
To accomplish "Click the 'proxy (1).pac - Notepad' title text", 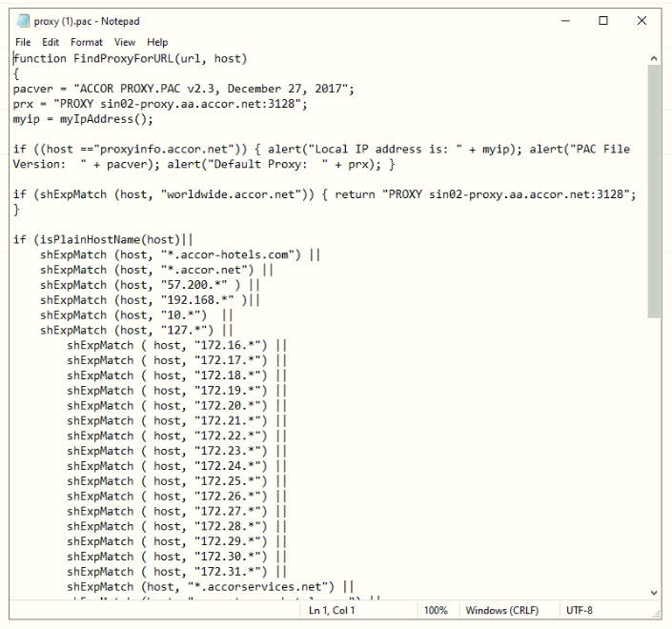I will (x=87, y=21).
